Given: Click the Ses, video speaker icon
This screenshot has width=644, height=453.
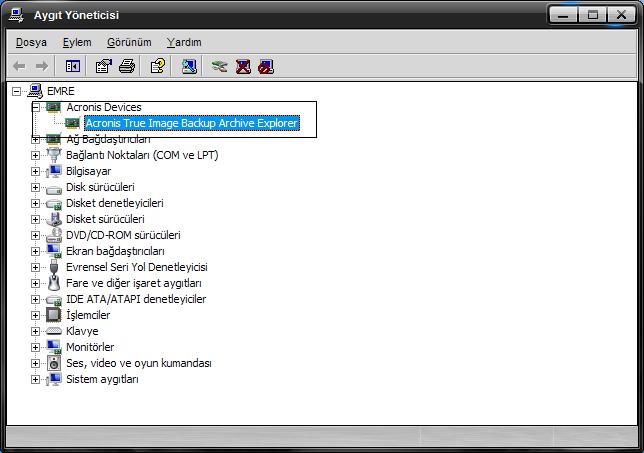Looking at the screenshot, I should click(x=53, y=363).
